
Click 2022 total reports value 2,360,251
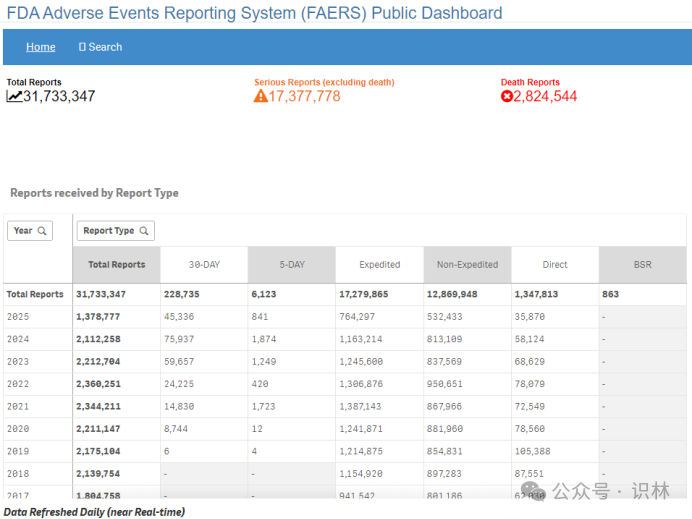pyautogui.click(x=98, y=384)
